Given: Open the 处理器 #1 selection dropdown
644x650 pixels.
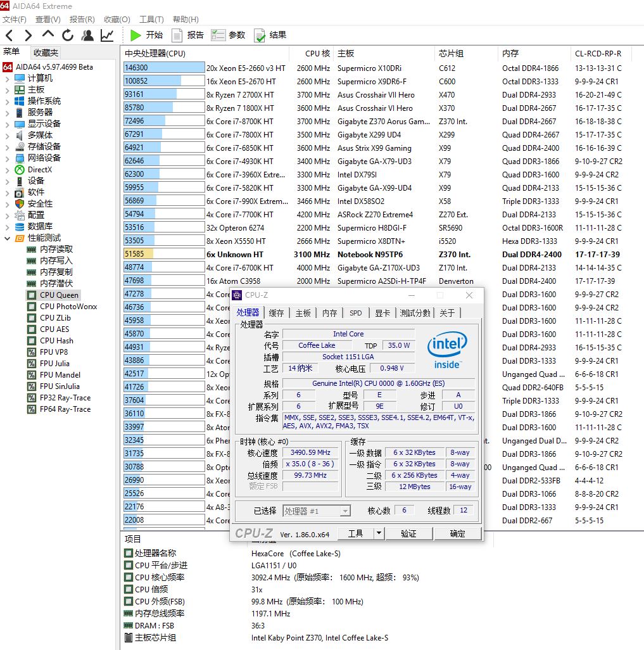Looking at the screenshot, I should click(317, 511).
